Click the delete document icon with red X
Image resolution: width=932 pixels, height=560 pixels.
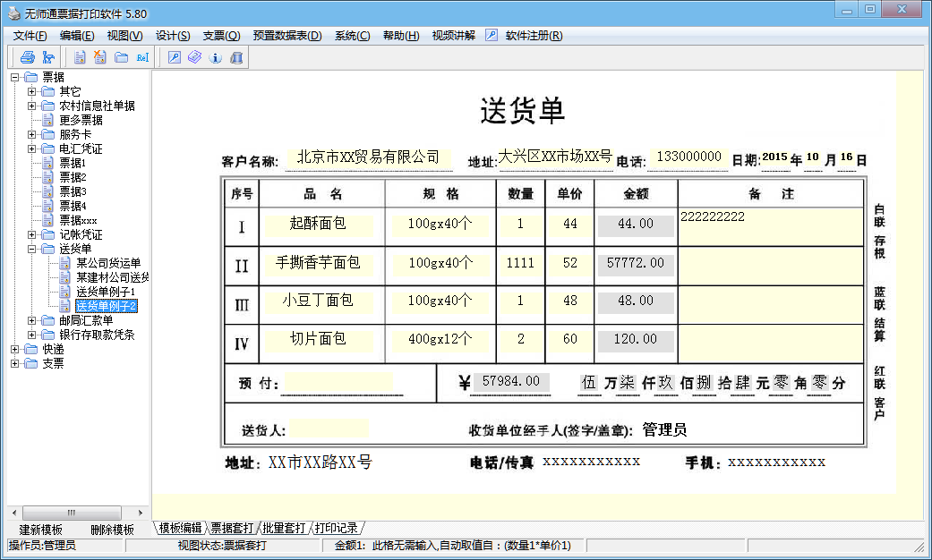(x=101, y=55)
